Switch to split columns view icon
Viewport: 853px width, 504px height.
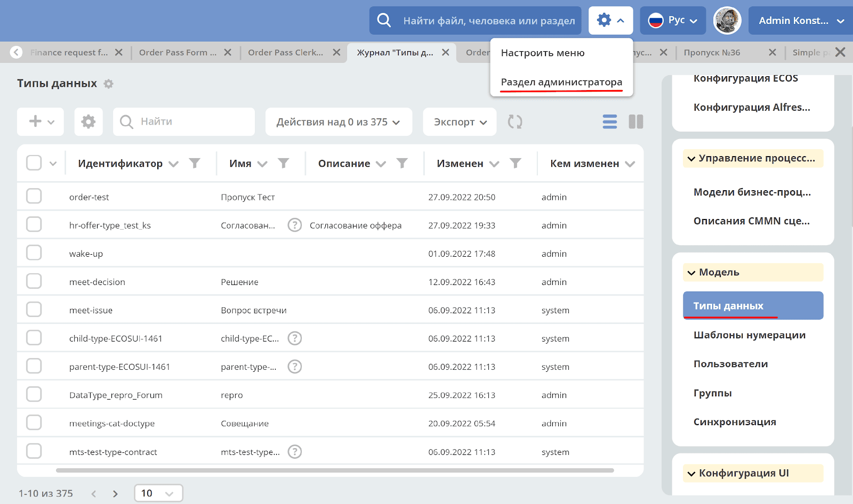pos(636,121)
